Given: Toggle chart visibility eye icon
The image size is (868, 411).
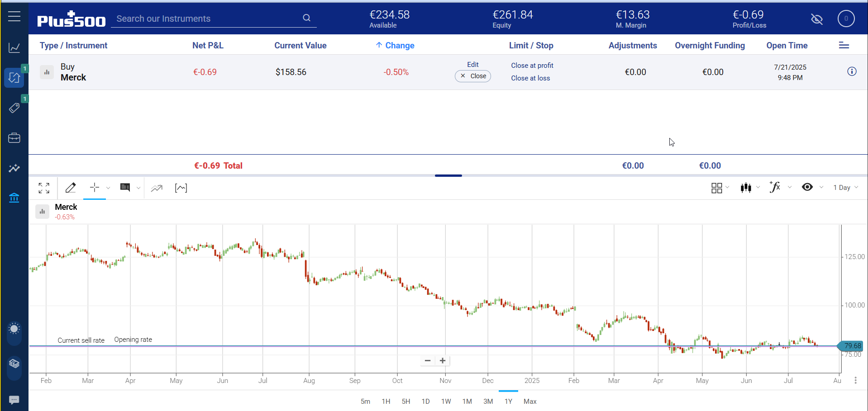Looking at the screenshot, I should pyautogui.click(x=807, y=187).
